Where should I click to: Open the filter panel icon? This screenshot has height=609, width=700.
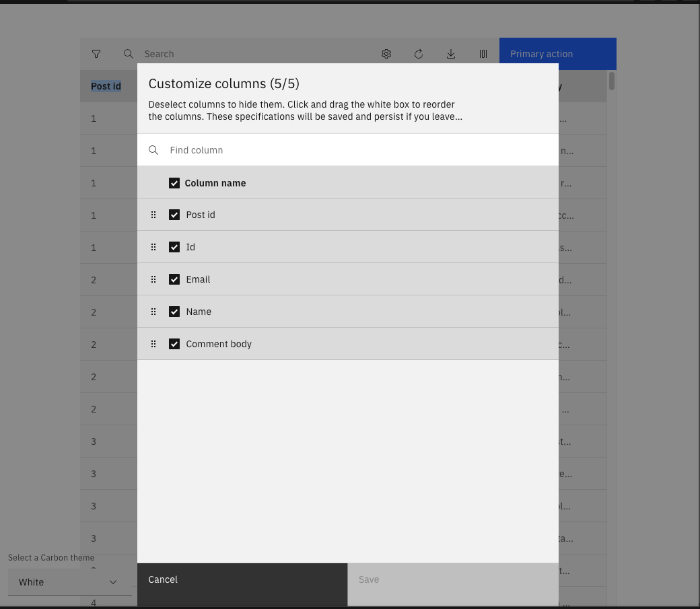tap(96, 54)
